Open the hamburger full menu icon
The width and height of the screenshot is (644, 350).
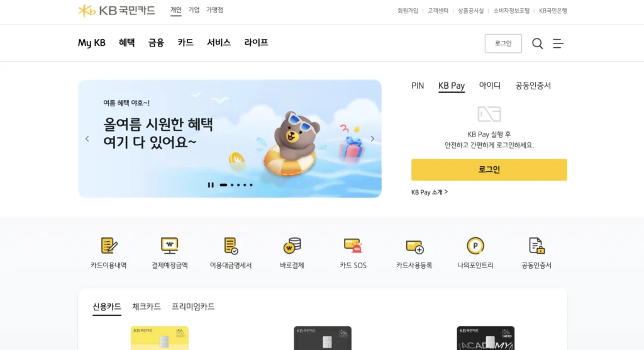tap(558, 43)
